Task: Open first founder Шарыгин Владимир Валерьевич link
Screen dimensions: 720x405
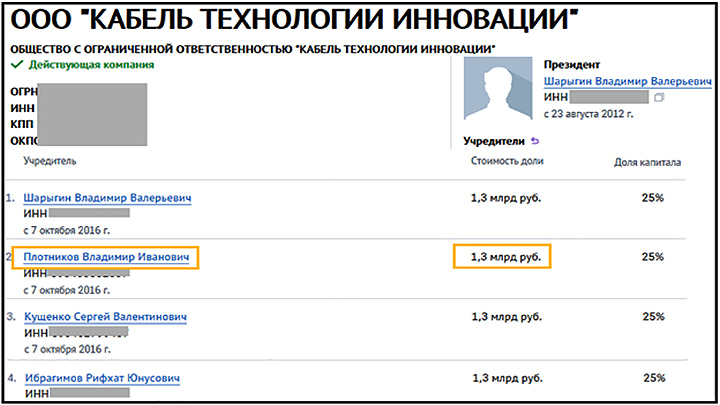Action: pyautogui.click(x=107, y=198)
